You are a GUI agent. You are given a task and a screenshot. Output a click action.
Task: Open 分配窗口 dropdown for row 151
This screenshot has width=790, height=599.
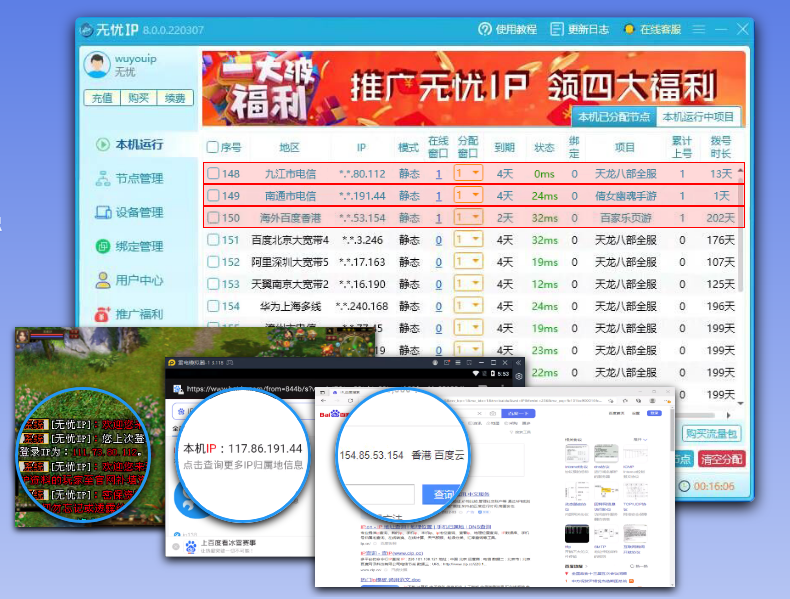tap(468, 239)
